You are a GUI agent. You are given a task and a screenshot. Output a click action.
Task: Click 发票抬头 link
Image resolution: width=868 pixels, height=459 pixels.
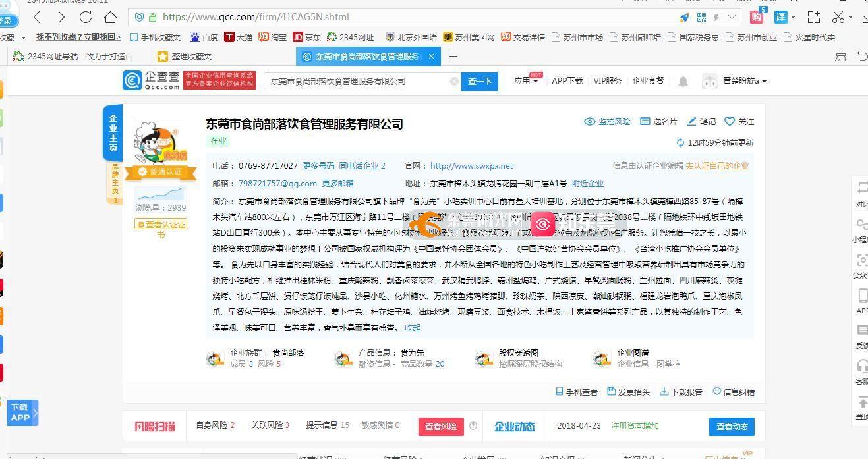(628, 392)
